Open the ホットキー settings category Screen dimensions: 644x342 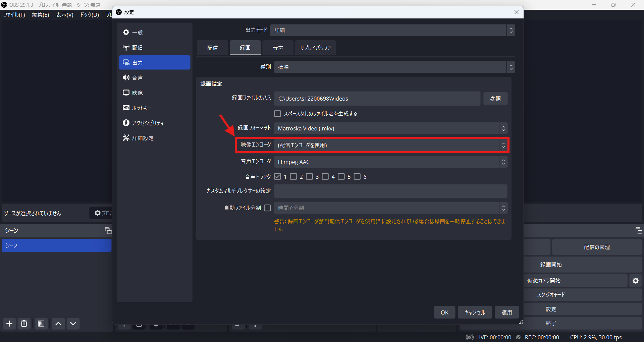point(155,108)
